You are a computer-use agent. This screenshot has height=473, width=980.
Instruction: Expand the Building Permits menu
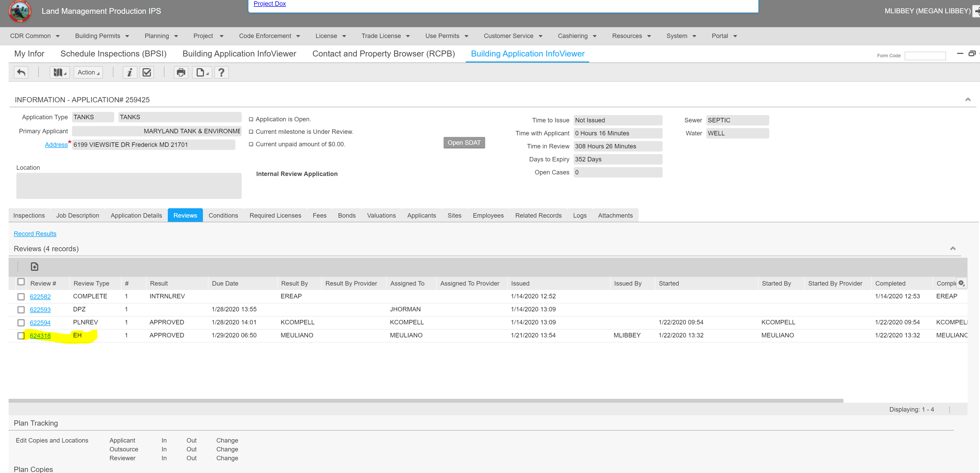[x=102, y=36]
